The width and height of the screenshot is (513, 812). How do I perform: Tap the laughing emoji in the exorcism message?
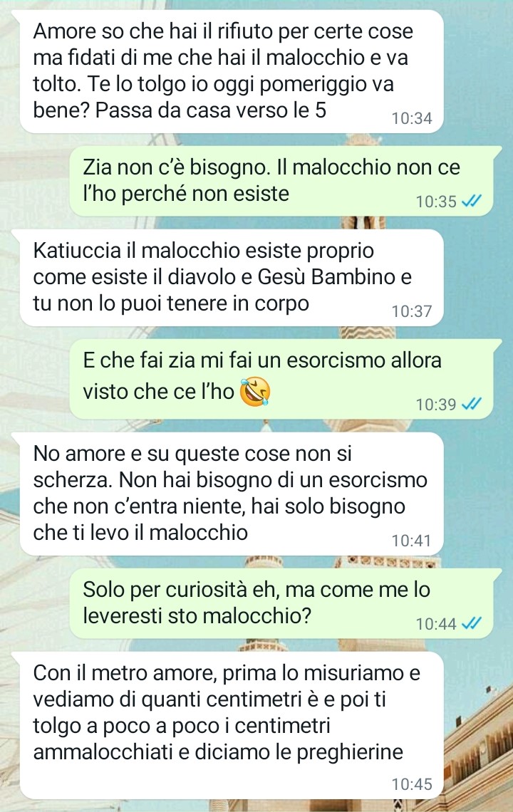point(254,392)
